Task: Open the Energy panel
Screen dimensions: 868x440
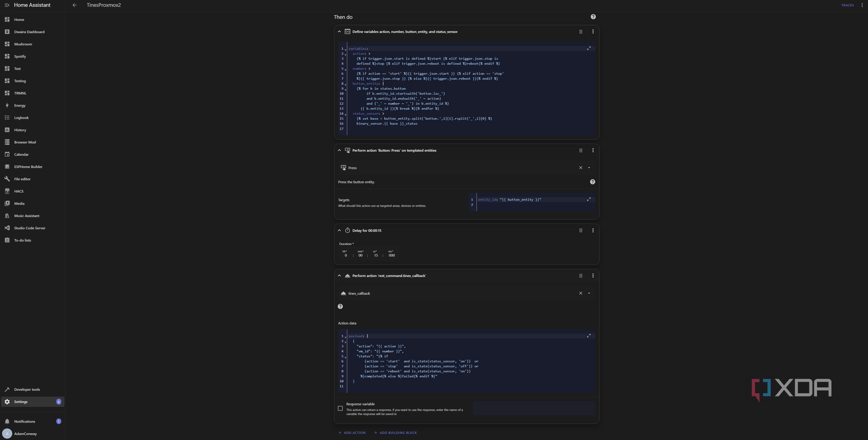Action: 32,105
